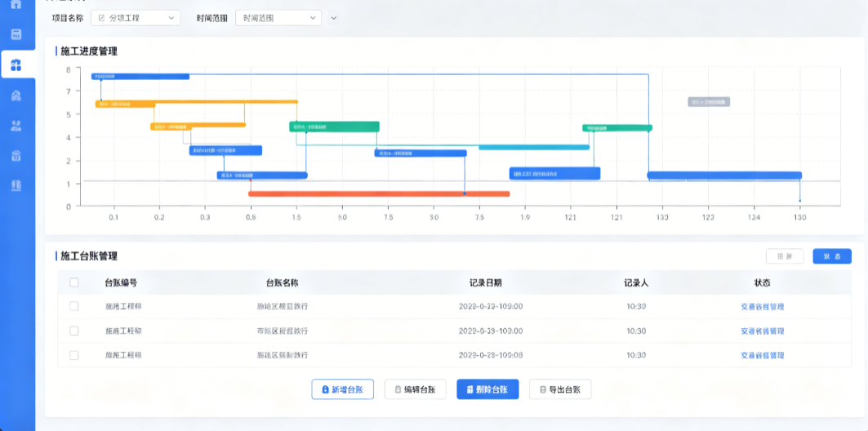The width and height of the screenshot is (868, 431).
Task: Select the active dashboard grid sidebar icon
Action: pyautogui.click(x=16, y=65)
